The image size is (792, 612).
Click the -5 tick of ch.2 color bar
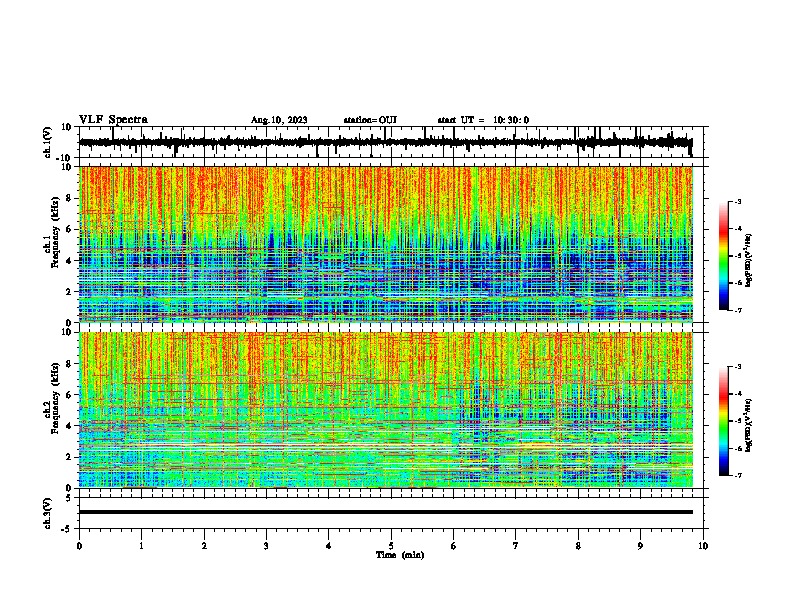pos(737,421)
